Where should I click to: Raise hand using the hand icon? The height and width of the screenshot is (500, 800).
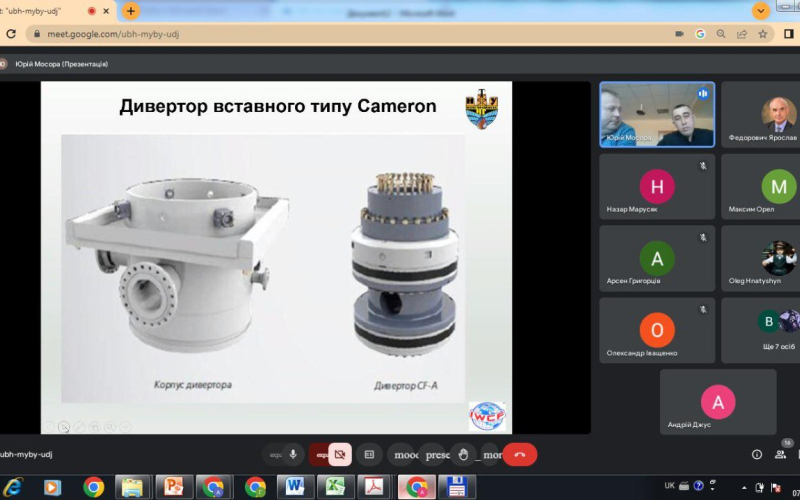click(463, 455)
